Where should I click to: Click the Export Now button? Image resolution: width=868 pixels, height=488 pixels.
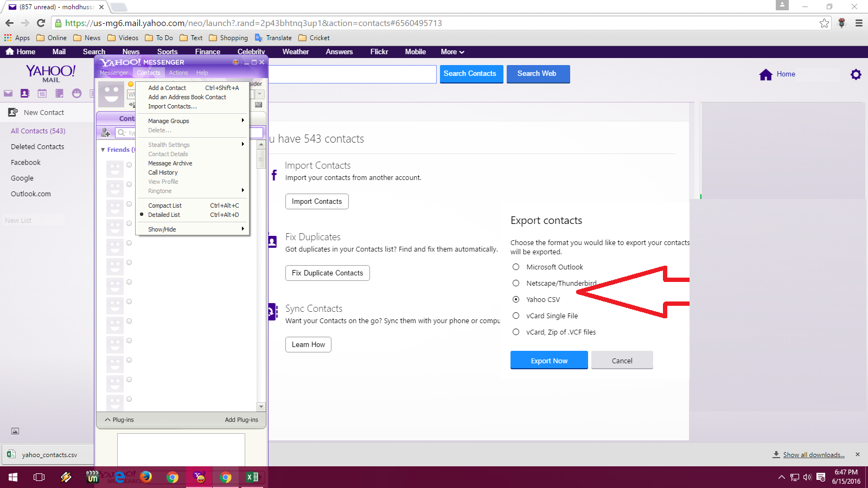coord(549,361)
